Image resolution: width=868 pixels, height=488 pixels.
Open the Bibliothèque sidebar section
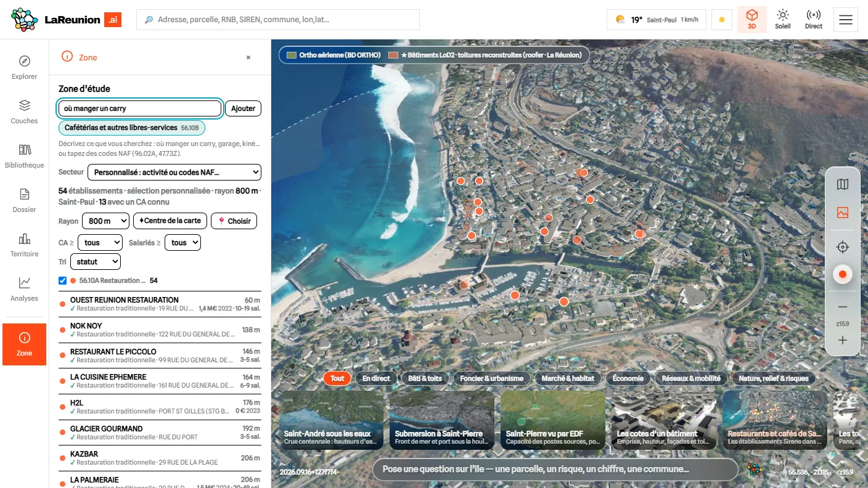point(24,156)
